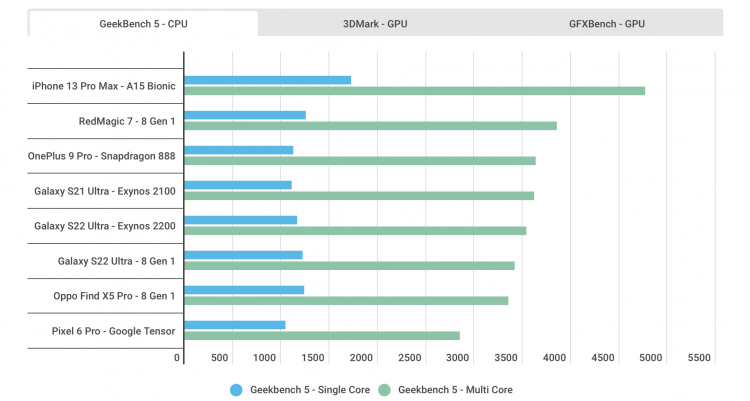The height and width of the screenshot is (401, 750).
Task: Click the Galaxy S22 Ultra 8 Gen 1 green bar
Action: tap(350, 266)
